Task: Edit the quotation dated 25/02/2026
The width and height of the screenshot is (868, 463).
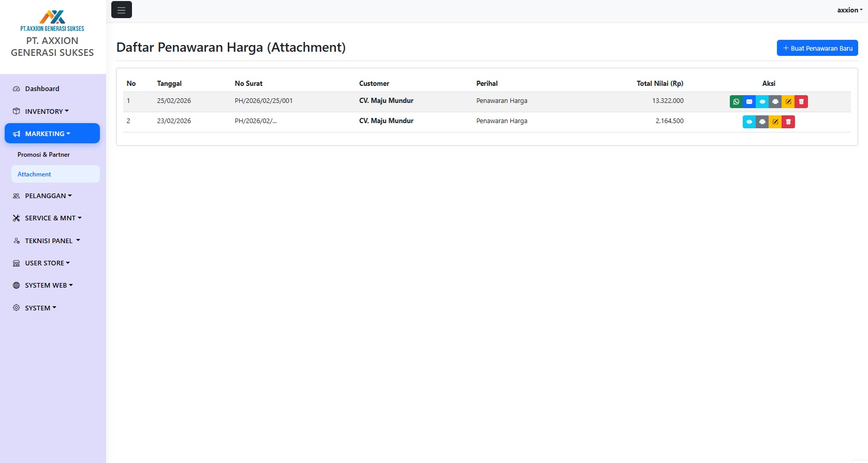Action: click(788, 102)
